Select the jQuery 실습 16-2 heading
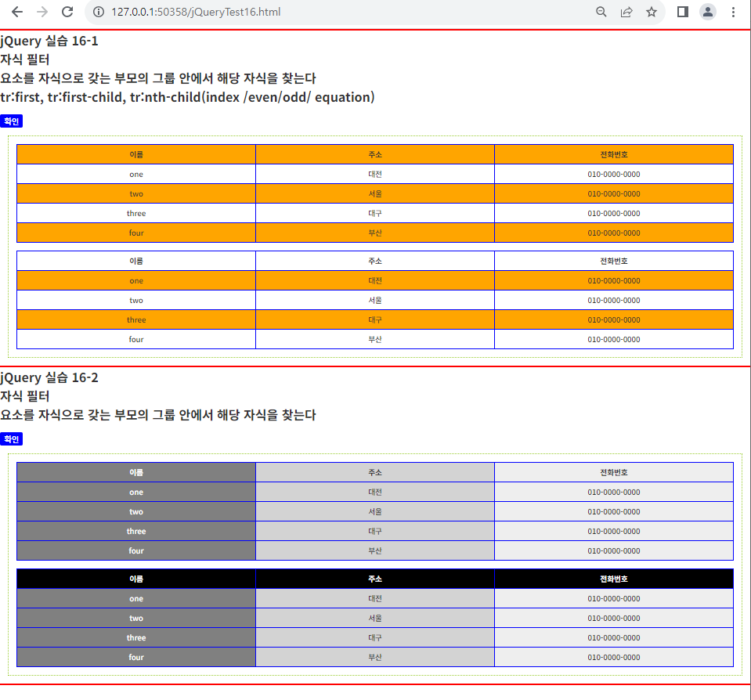Viewport: 751px width, 700px height. click(x=49, y=377)
